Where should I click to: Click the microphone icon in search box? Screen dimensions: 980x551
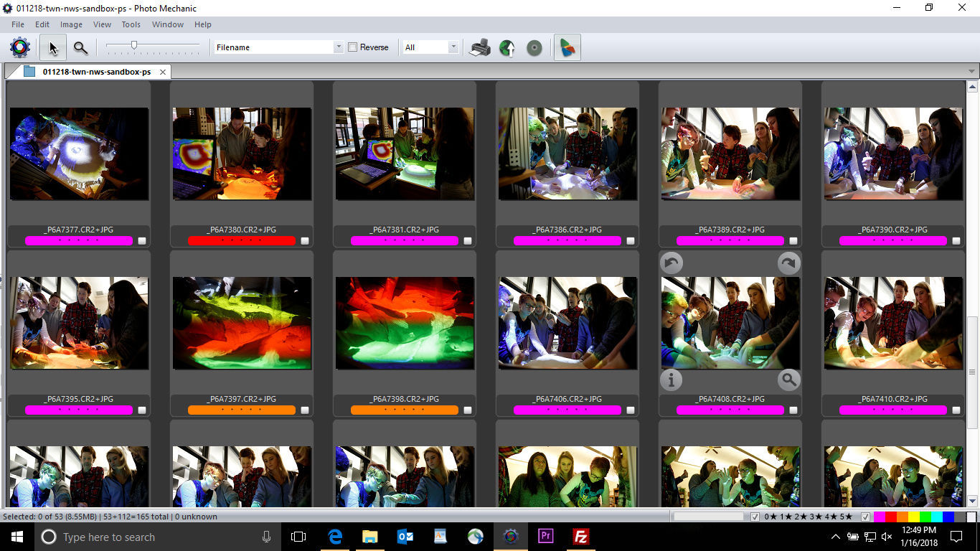point(267,537)
